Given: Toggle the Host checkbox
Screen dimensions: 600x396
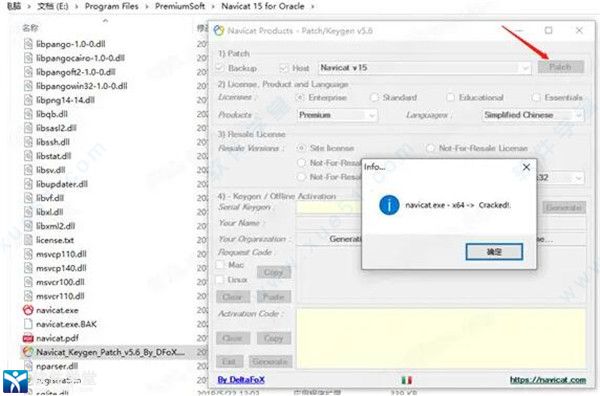Looking at the screenshot, I should [x=284, y=68].
